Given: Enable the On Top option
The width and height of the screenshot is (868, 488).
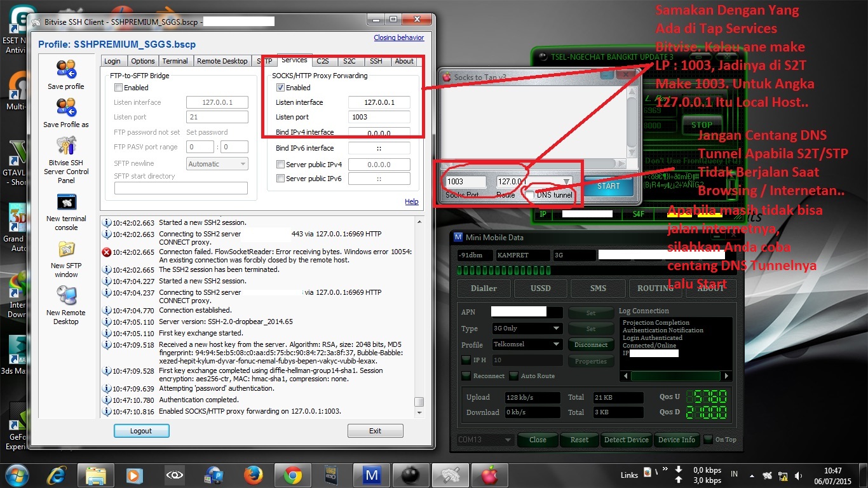Looking at the screenshot, I should pos(708,439).
